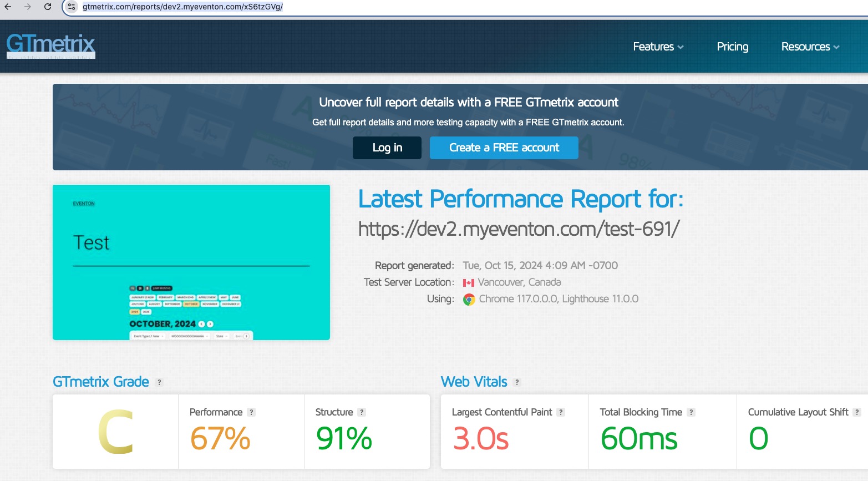
Task: Click the 60ms Total Blocking Time value
Action: pyautogui.click(x=639, y=438)
